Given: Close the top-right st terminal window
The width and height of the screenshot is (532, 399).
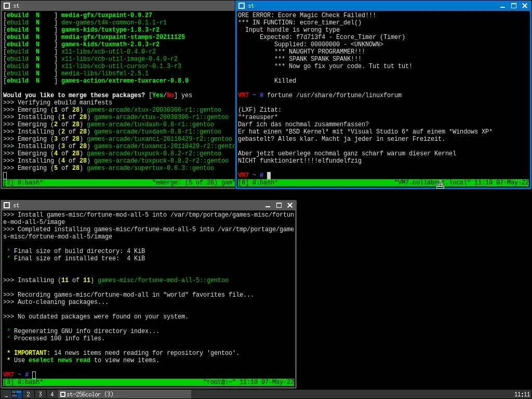Looking at the screenshot, I should pyautogui.click(x=525, y=6).
